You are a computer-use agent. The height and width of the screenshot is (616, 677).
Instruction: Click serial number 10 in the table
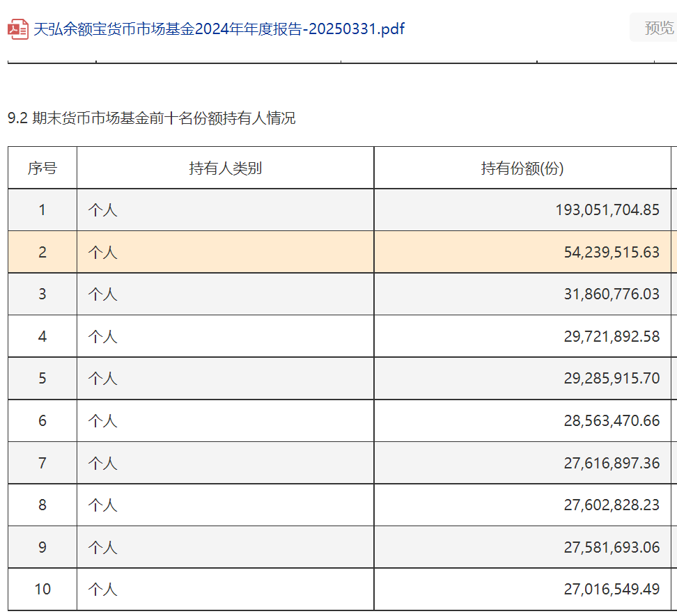coord(42,590)
